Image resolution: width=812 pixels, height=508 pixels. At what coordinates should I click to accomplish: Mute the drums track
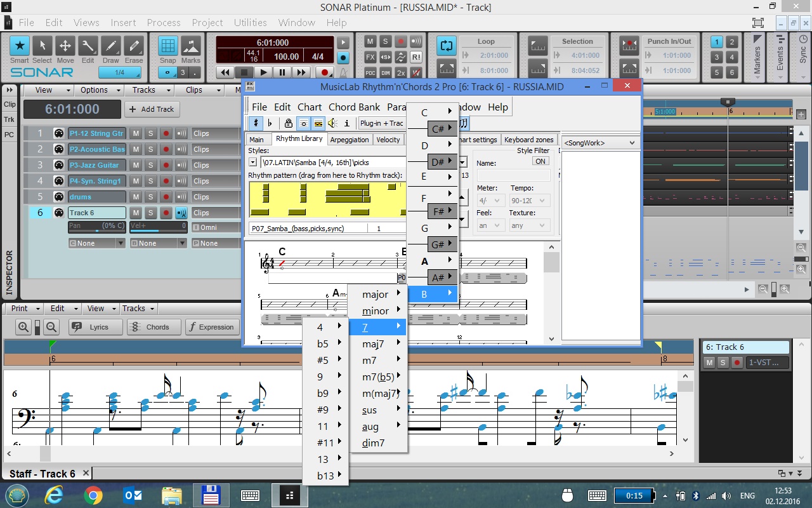click(x=136, y=197)
